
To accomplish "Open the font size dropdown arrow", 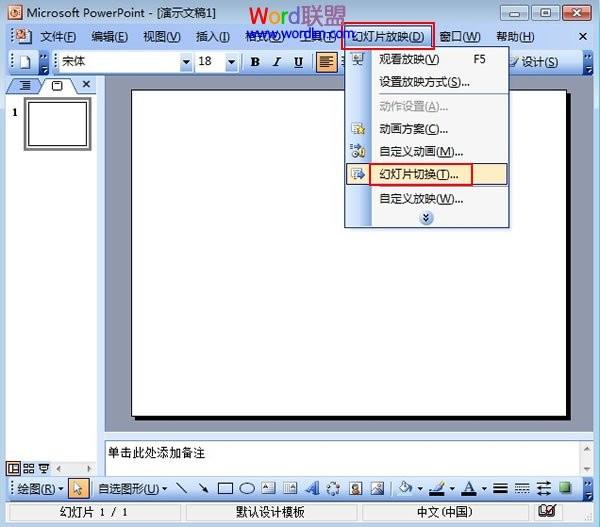I will pyautogui.click(x=231, y=62).
